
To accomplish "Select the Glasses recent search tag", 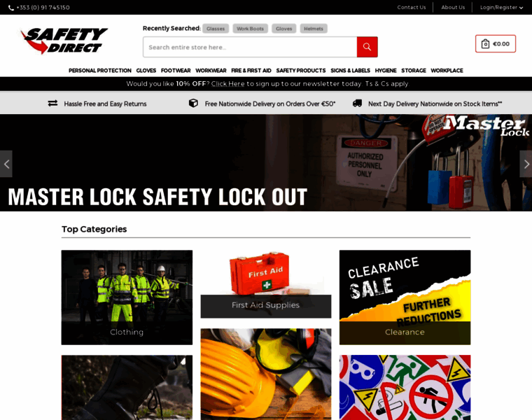I will [216, 29].
